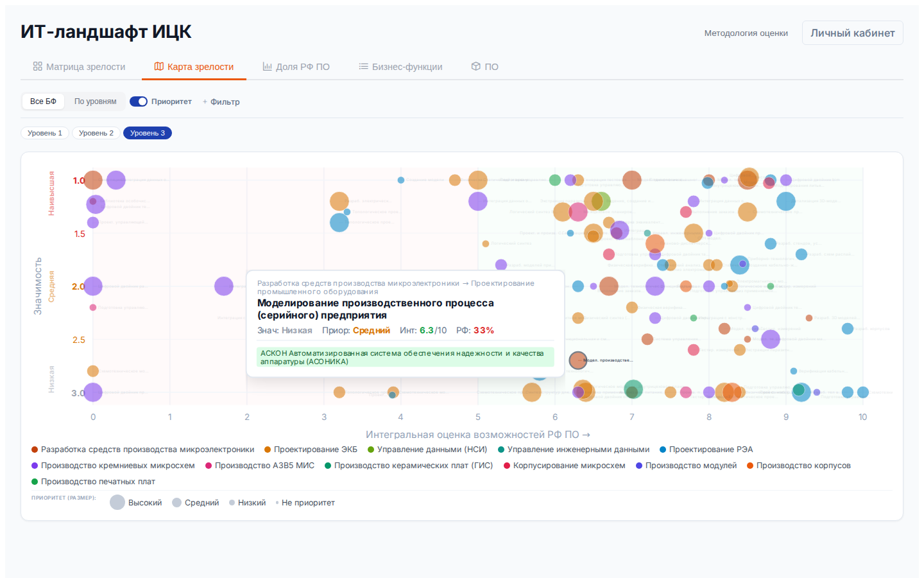Image resolution: width=924 pixels, height=578 pixels.
Task: Open the Методология оценки link
Action: (746, 33)
